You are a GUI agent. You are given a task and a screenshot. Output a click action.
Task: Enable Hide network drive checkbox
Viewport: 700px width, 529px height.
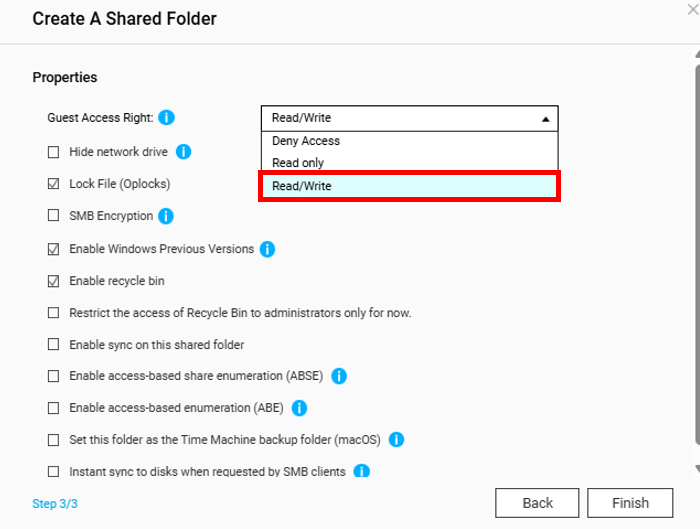54,152
